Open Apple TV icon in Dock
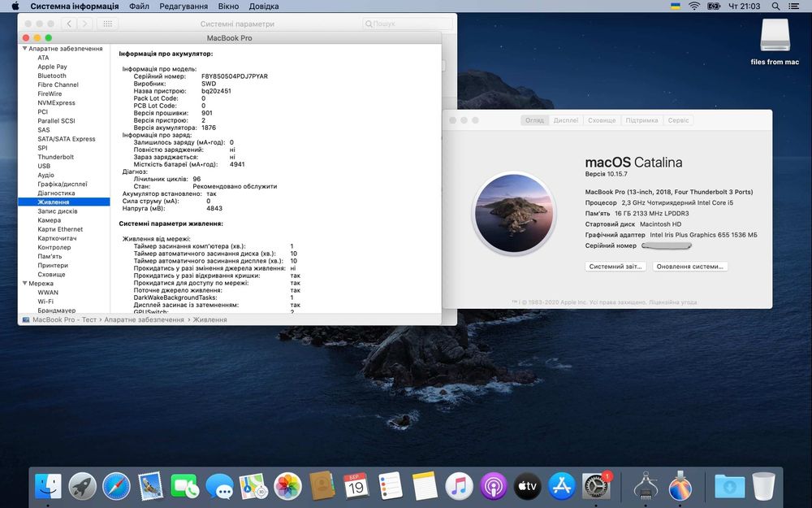The height and width of the screenshot is (508, 812). coord(527,487)
